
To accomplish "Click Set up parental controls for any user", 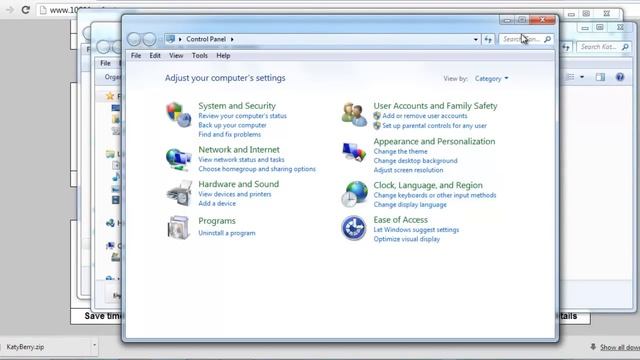I will (434, 126).
